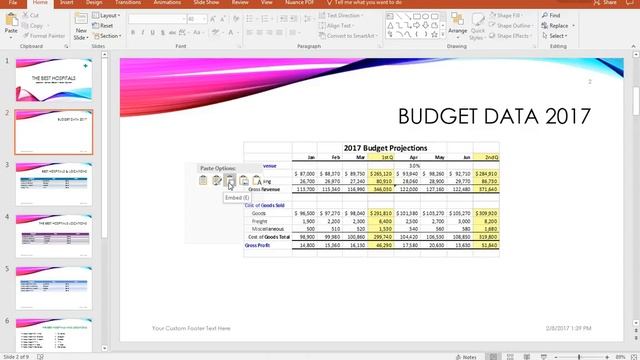Switch to Slide Sorter view icon
Screen dimensions: 640x360
[x=510, y=357]
